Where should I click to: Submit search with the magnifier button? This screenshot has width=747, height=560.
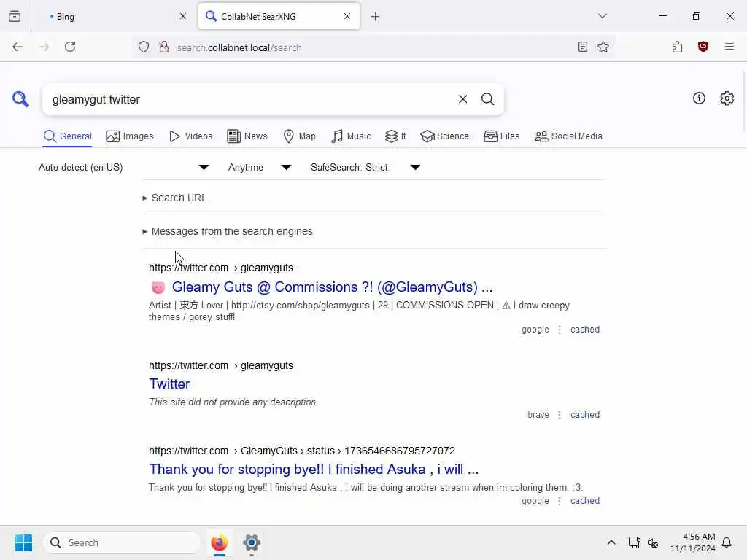tap(487, 99)
